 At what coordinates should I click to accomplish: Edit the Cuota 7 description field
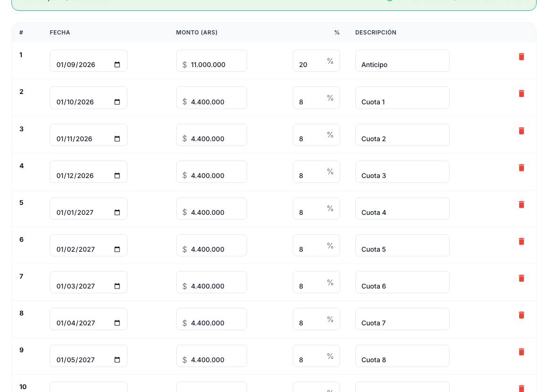point(402,319)
